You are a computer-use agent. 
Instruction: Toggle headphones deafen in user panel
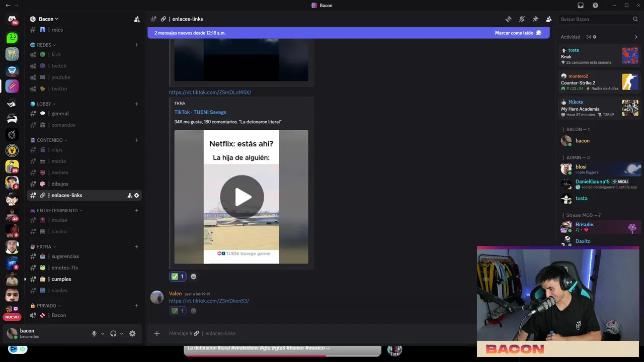tap(113, 333)
